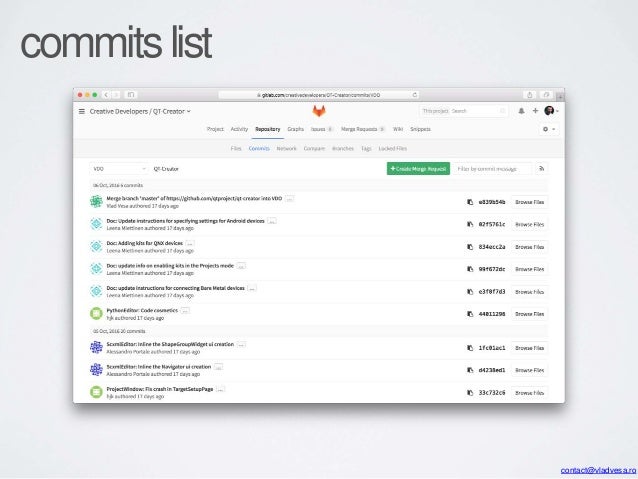The width and height of the screenshot is (638, 479).
Task: Switch to Branches sub-tab
Action: pyautogui.click(x=343, y=149)
